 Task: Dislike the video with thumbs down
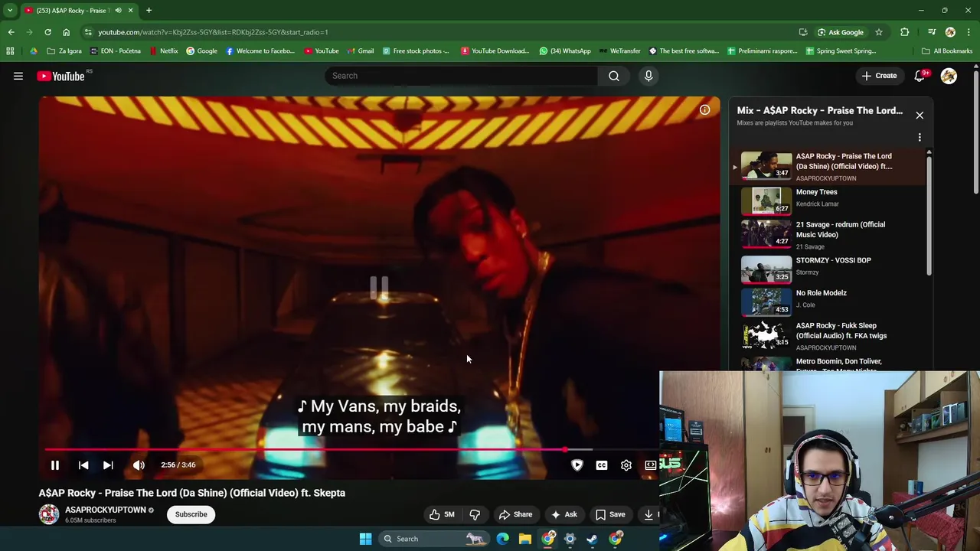tap(475, 514)
